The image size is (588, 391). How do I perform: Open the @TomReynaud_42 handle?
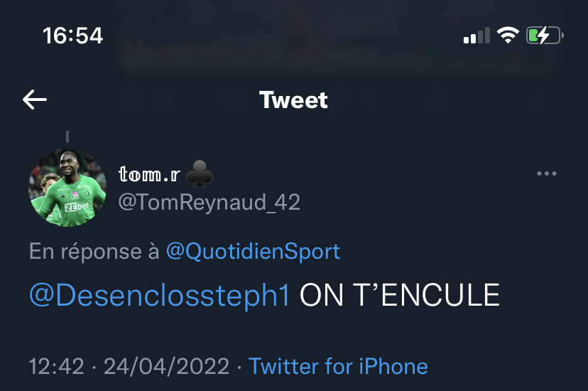(x=209, y=203)
